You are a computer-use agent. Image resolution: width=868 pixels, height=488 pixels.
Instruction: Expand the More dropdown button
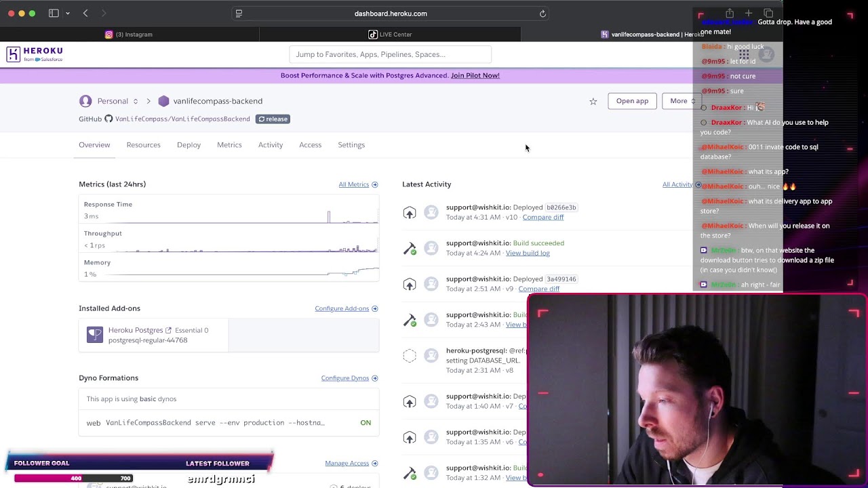point(682,101)
